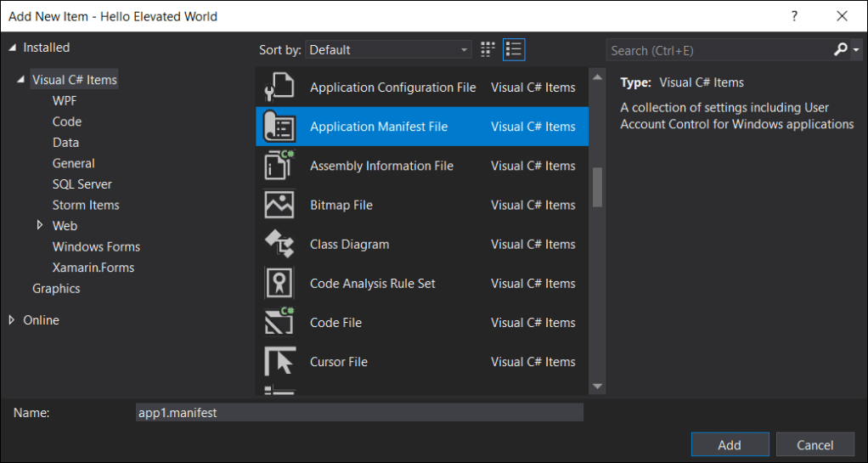Viewport: 868px width, 463px height.
Task: Click the Help question mark button
Action: click(x=794, y=16)
